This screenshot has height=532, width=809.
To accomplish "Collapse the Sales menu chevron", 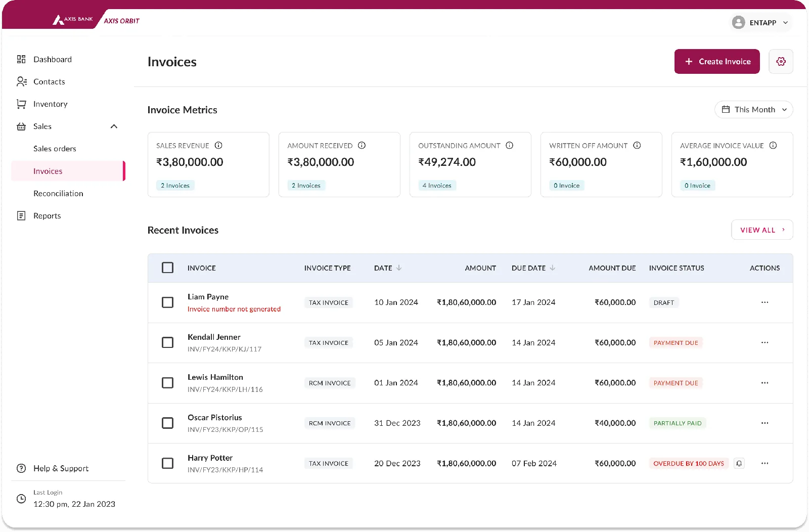I will click(114, 126).
